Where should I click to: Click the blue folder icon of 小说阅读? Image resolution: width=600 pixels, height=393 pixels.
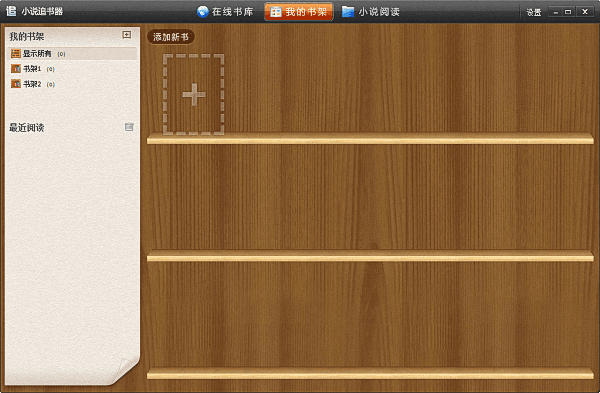pyautogui.click(x=348, y=11)
